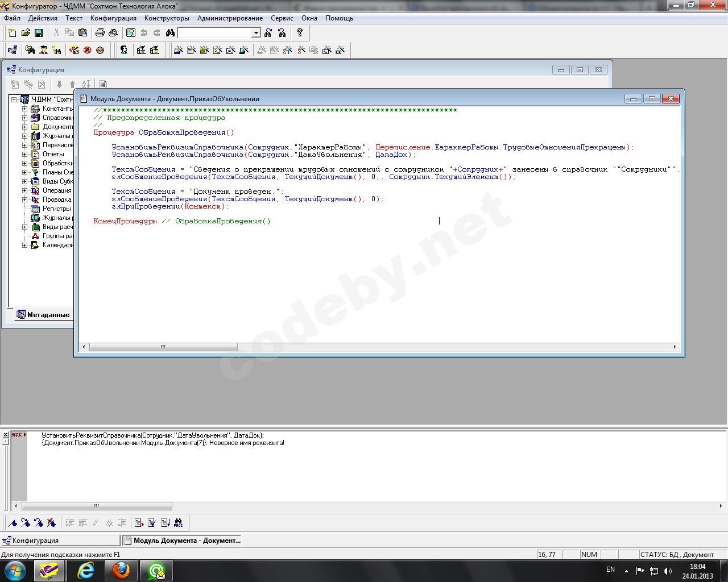Open file with the yellow folder icon
The height and width of the screenshot is (582, 728).
coord(26,33)
